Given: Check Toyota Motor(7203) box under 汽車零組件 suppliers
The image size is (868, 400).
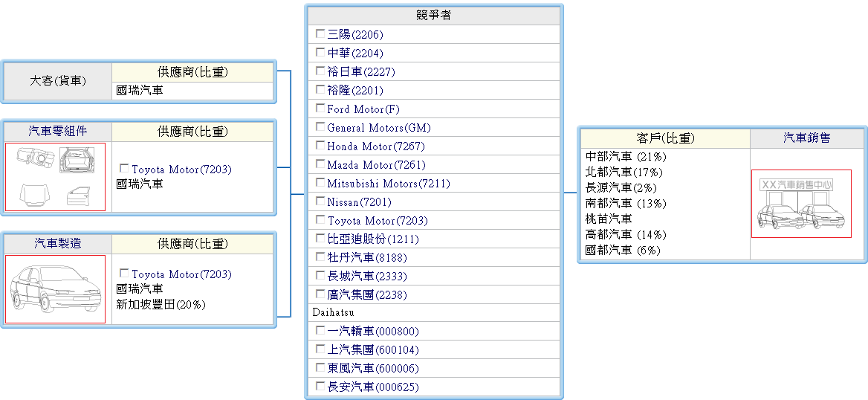Looking at the screenshot, I should point(124,168).
